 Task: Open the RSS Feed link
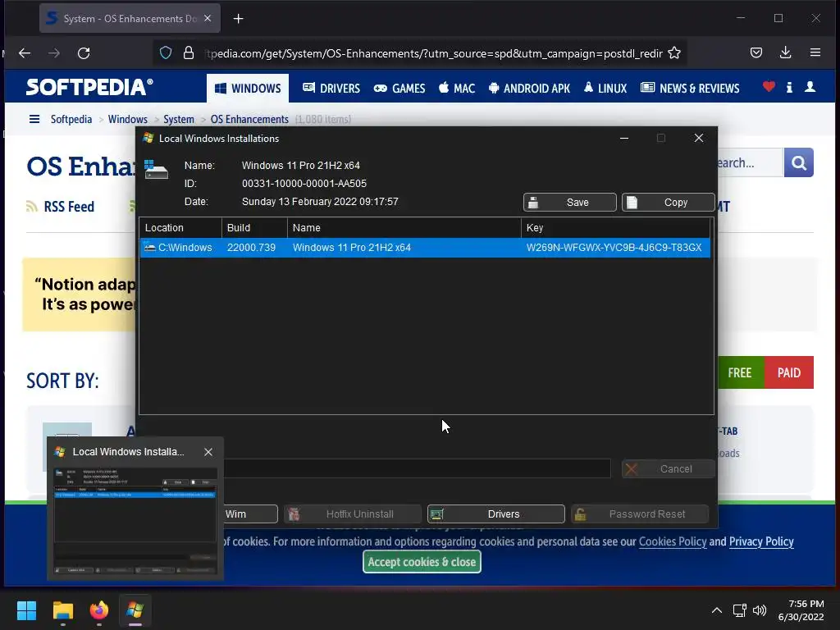click(x=60, y=206)
